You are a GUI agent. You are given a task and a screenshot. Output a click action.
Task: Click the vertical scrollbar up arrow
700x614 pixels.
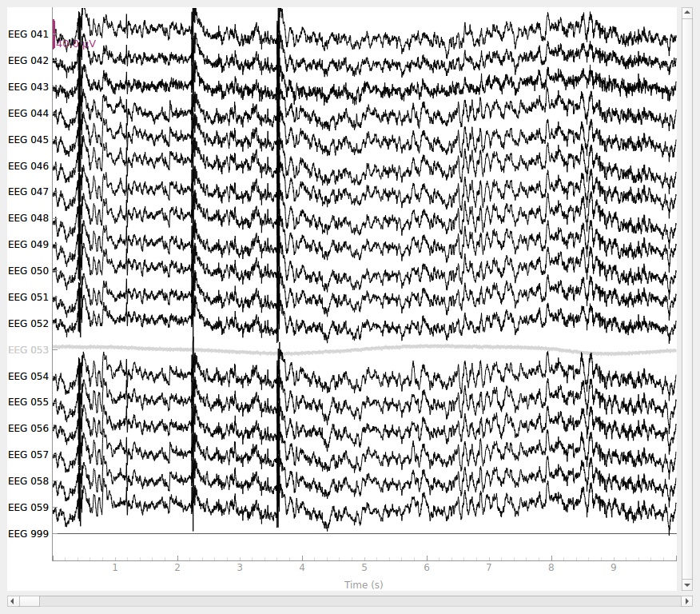[687, 14]
